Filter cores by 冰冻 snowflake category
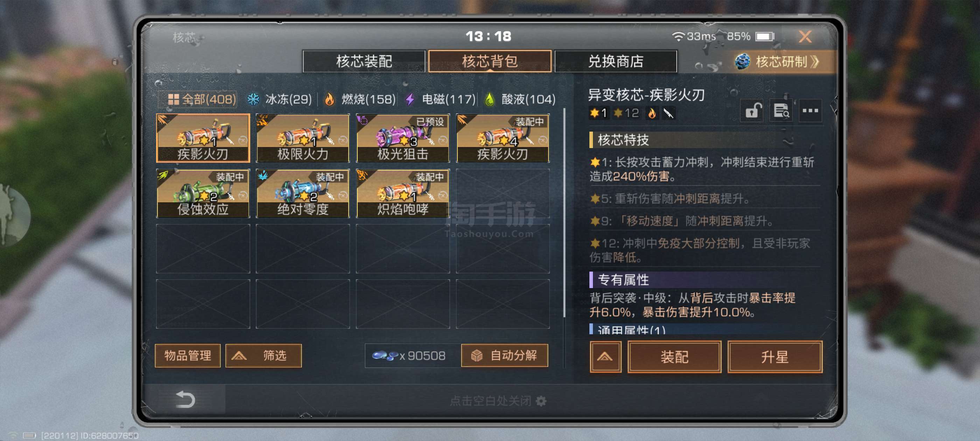The image size is (980, 441). tap(280, 100)
